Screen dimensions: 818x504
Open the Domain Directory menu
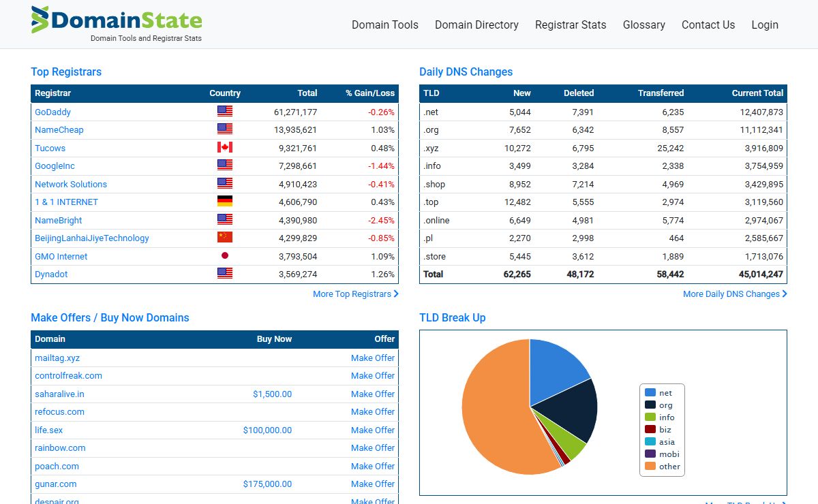tap(476, 25)
